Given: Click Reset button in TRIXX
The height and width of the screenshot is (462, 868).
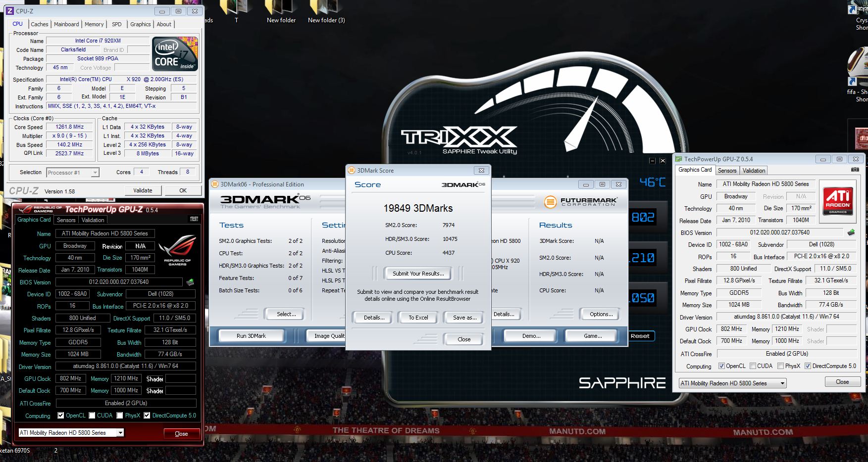Looking at the screenshot, I should pos(641,336).
